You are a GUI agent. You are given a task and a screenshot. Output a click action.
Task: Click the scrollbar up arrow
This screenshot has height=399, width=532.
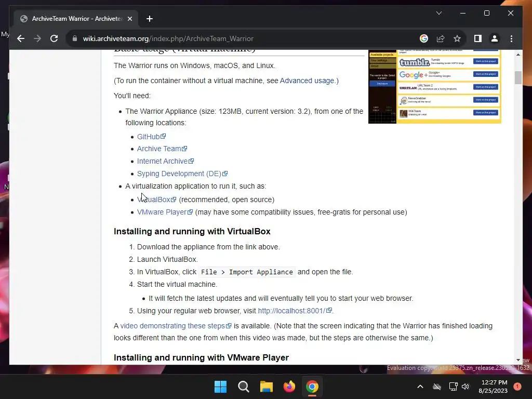[x=518, y=54]
